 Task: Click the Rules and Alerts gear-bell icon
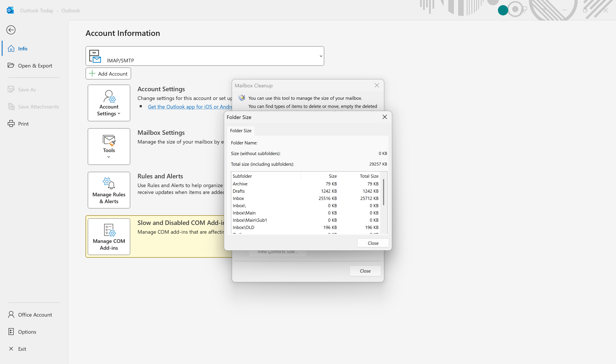[109, 183]
